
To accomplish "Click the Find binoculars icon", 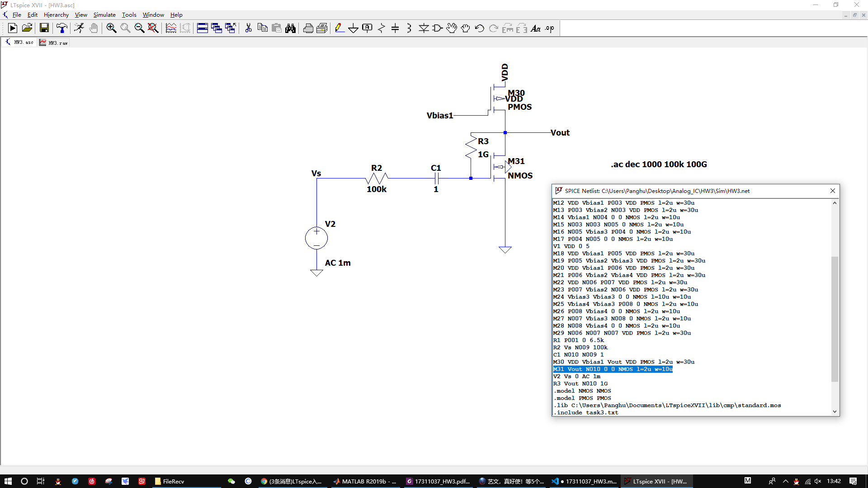I will coord(290,28).
